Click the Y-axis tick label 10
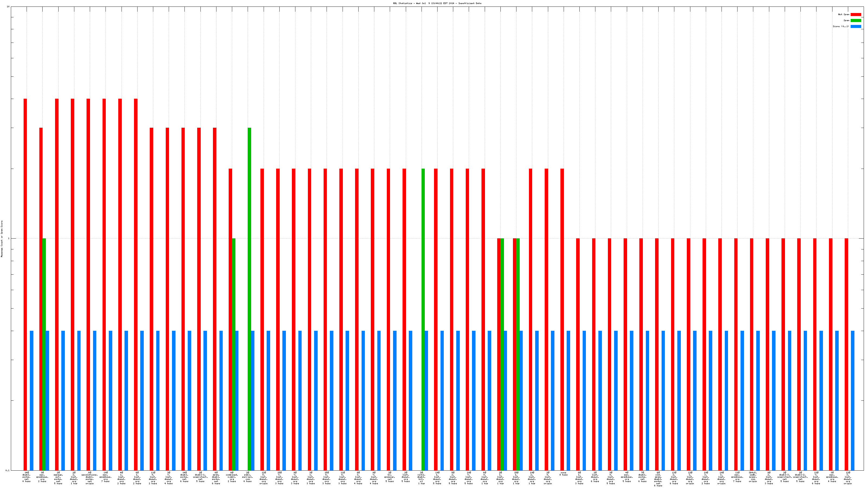The image size is (868, 488). coord(8,7)
